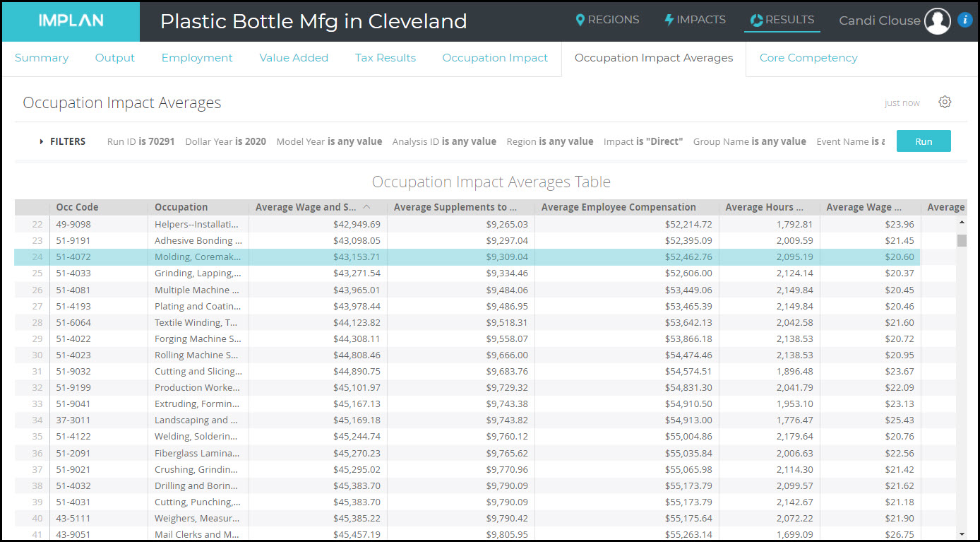The width and height of the screenshot is (980, 542).
Task: Click row number 24
Action: click(37, 257)
